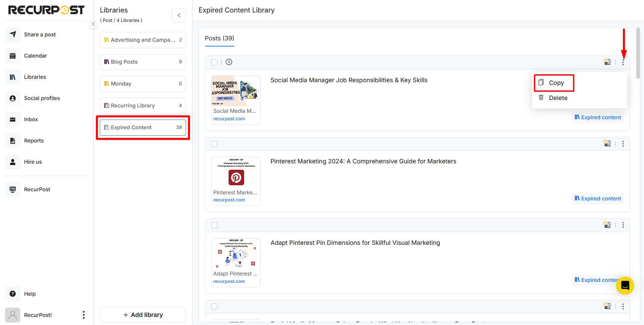Collapse main sidebar with the small blue arrow

93,24
